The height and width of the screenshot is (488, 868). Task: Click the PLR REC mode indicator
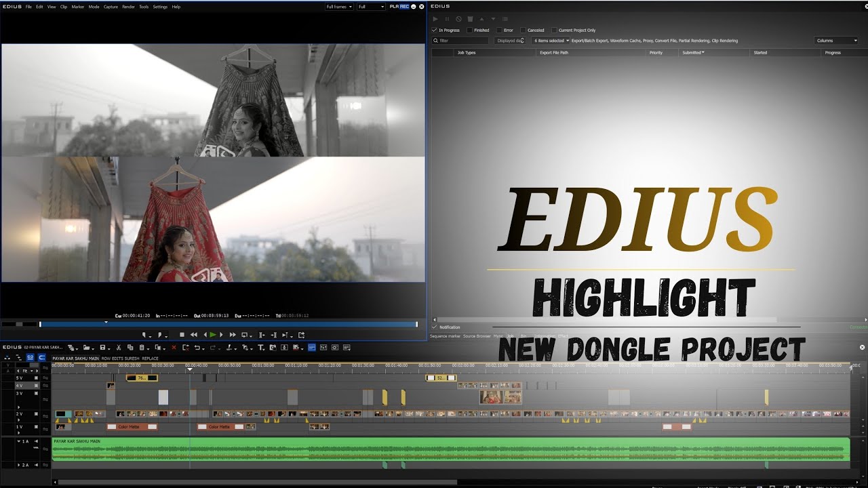tap(400, 7)
